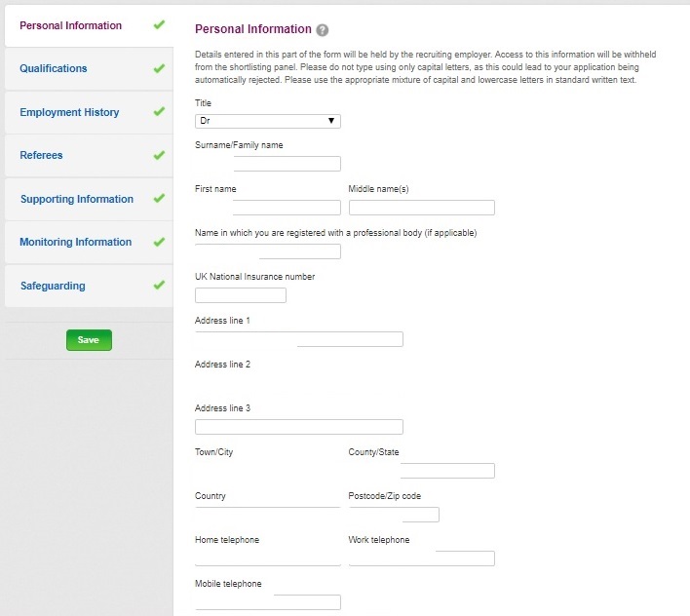
Task: Focus the Surname/Family name field
Action: tap(268, 164)
